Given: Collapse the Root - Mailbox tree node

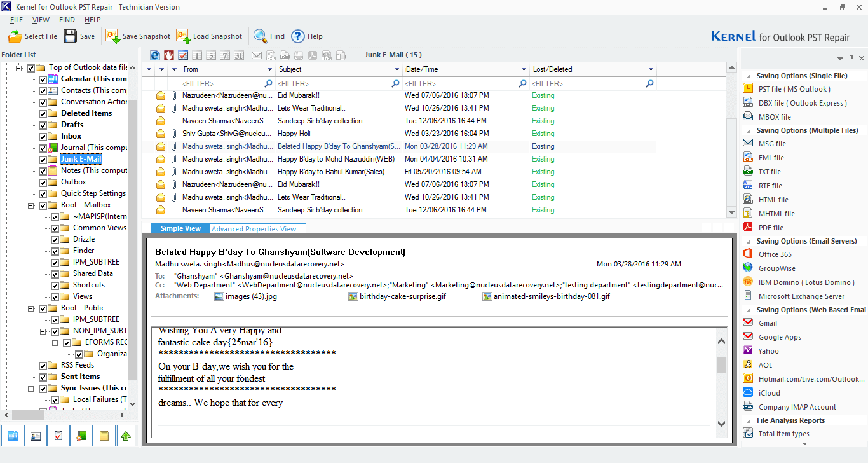Looking at the screenshot, I should point(30,204).
